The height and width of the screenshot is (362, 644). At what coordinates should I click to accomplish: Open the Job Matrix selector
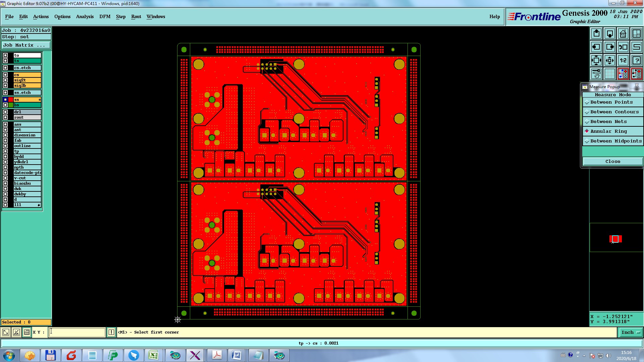[x=26, y=45]
